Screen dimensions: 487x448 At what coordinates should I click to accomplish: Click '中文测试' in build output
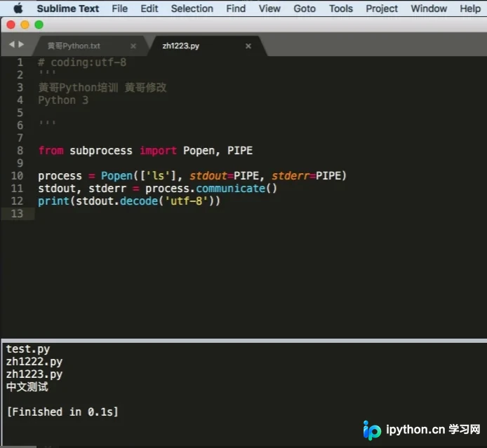coord(27,387)
